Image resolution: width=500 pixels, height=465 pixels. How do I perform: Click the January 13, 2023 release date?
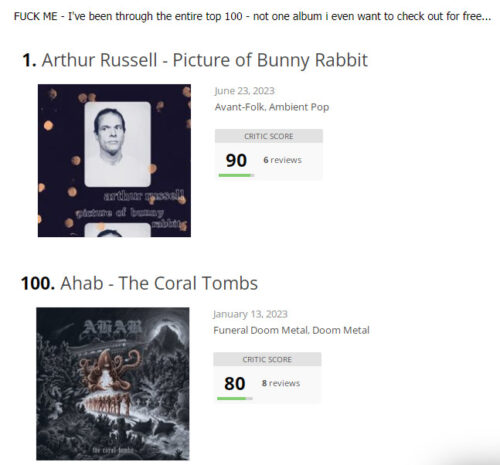(x=250, y=314)
